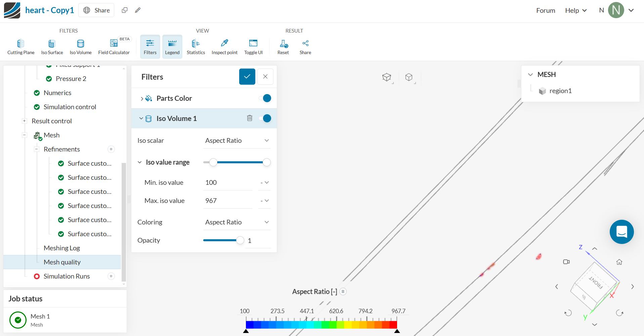
Task: Open Simulation control settings
Action: (70, 107)
